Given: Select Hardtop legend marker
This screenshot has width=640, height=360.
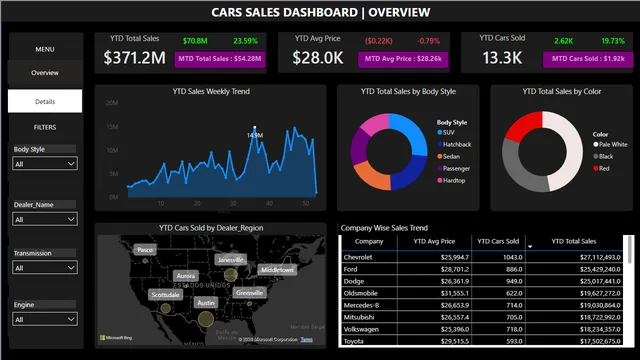Looking at the screenshot, I should click(x=440, y=180).
